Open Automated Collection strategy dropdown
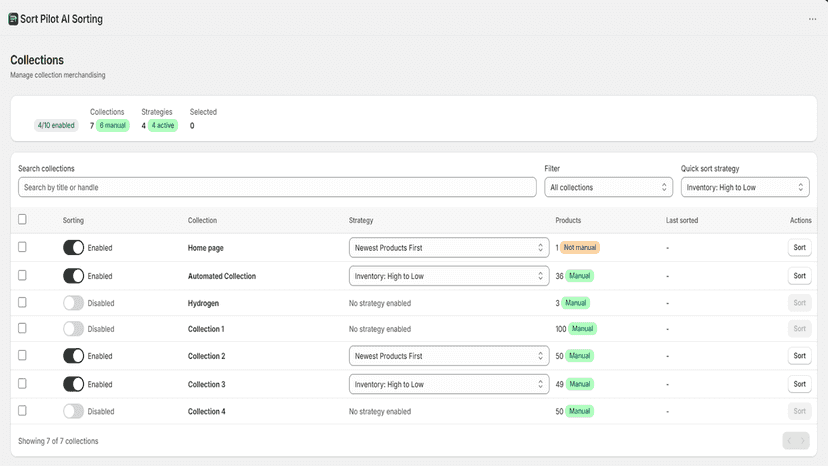This screenshot has width=828, height=466. pos(449,276)
